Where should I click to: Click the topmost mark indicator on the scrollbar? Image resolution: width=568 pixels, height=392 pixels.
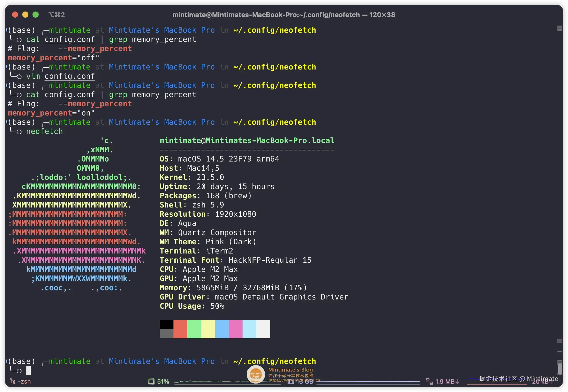pyautogui.click(x=560, y=28)
